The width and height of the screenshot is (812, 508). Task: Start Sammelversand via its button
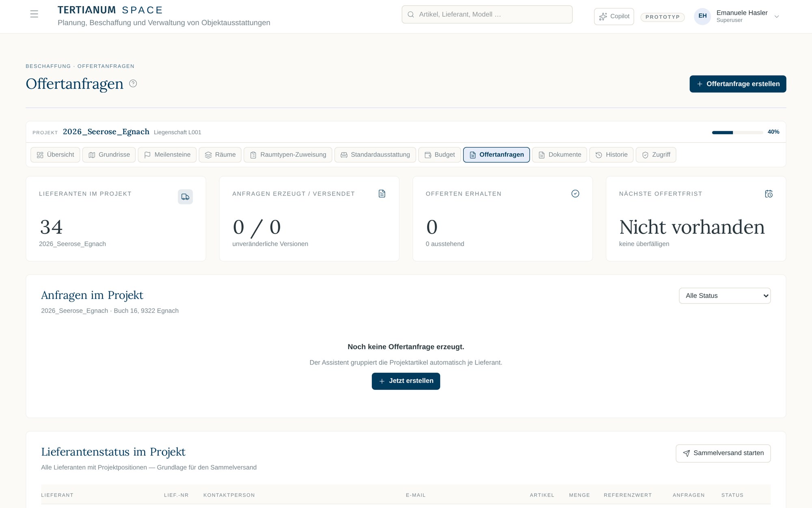[723, 453]
